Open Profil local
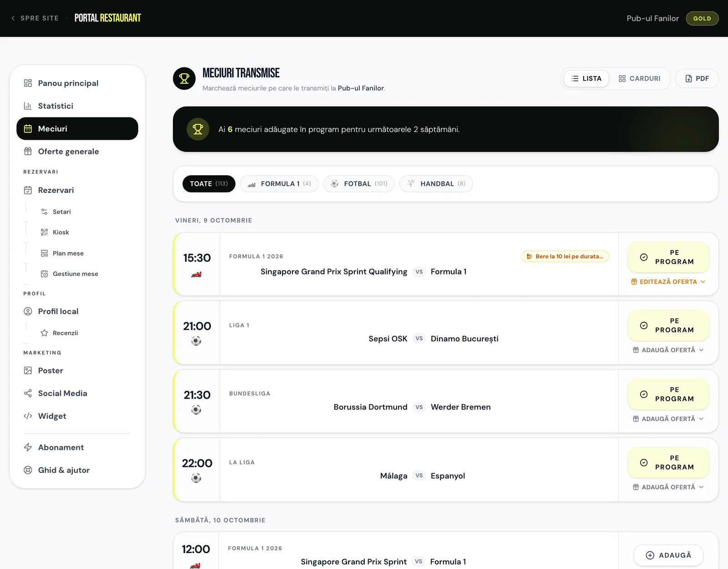This screenshot has width=728, height=569. tap(77, 311)
